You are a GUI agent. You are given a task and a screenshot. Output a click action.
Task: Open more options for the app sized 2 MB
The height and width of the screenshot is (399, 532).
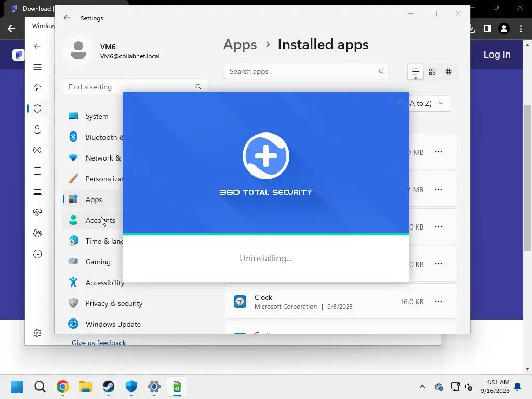[438, 189]
